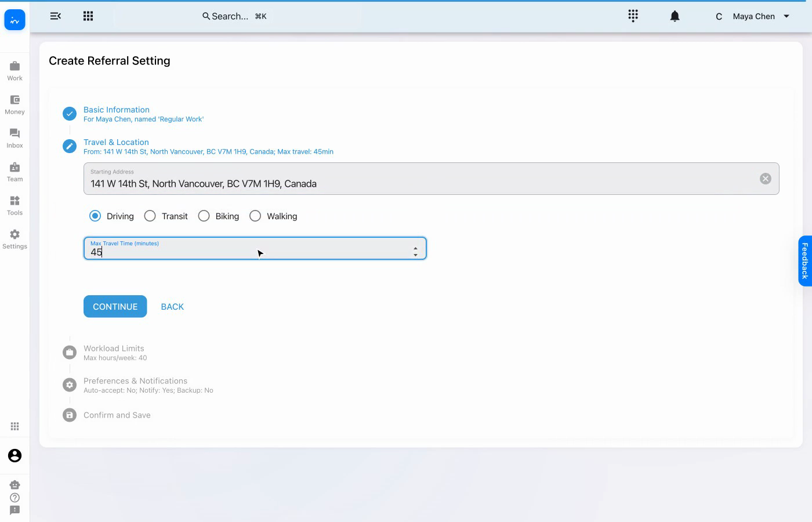Clear the Starting Address field
Image resolution: width=812 pixels, height=522 pixels.
pos(766,179)
